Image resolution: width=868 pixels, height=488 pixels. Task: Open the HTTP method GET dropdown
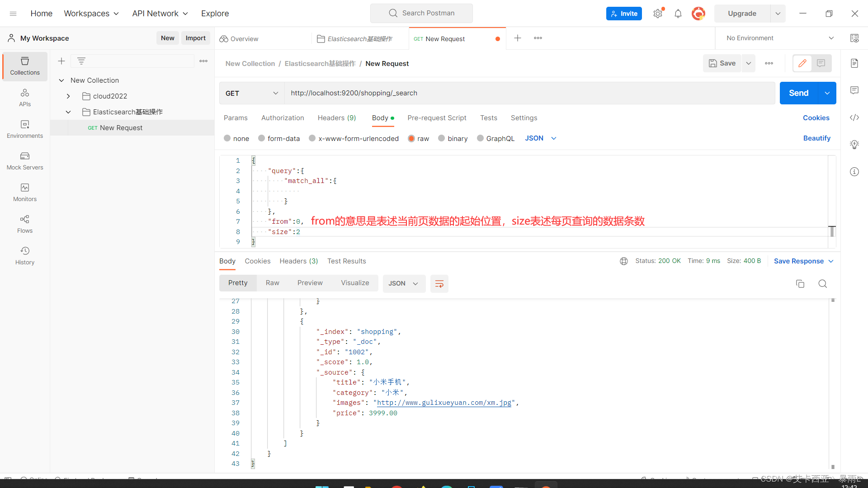pos(251,93)
